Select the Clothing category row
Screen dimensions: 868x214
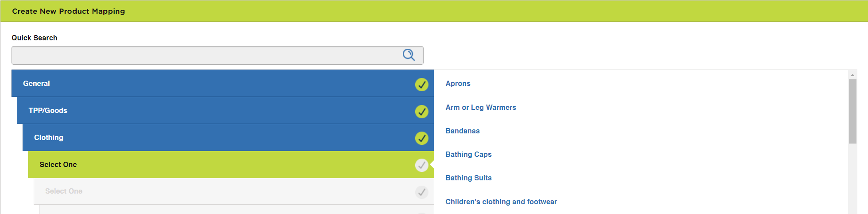point(228,137)
